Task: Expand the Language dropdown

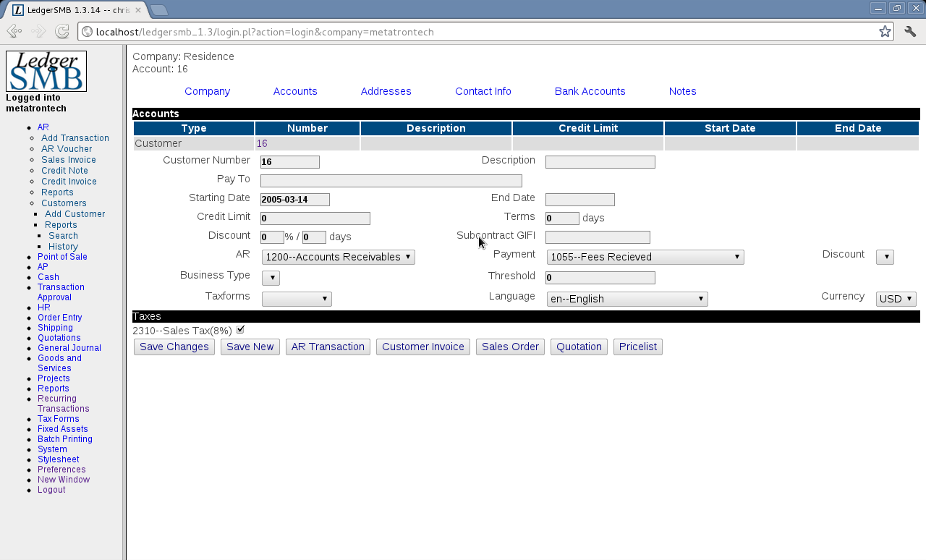Action: 627,299
